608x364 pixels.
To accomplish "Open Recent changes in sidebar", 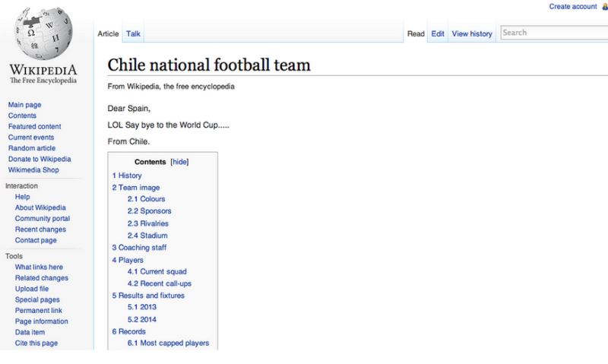I will (40, 229).
